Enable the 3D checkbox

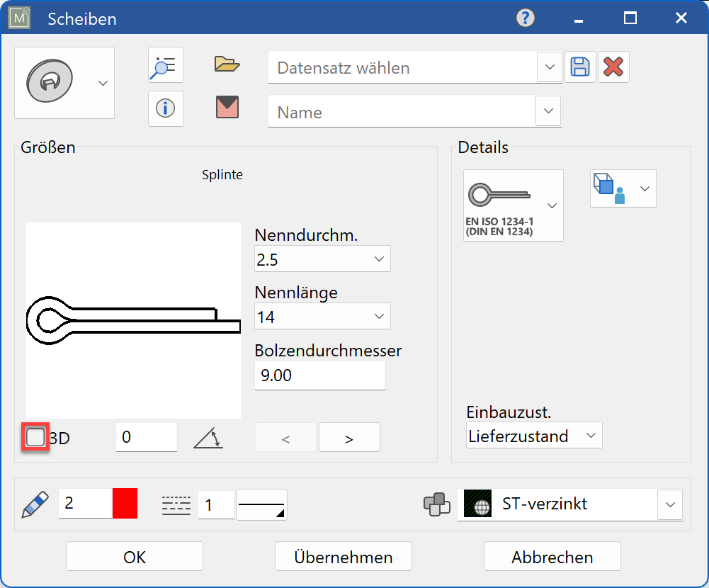(35, 437)
